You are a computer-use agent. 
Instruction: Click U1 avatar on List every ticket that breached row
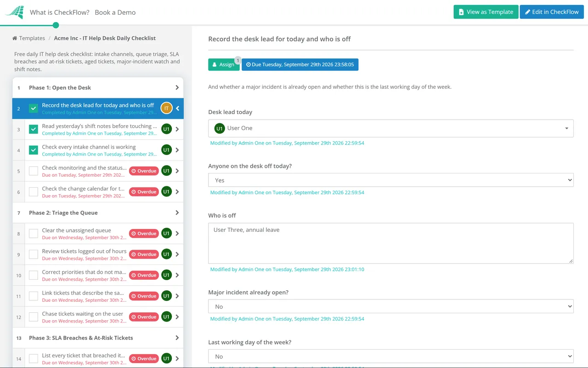pyautogui.click(x=166, y=358)
